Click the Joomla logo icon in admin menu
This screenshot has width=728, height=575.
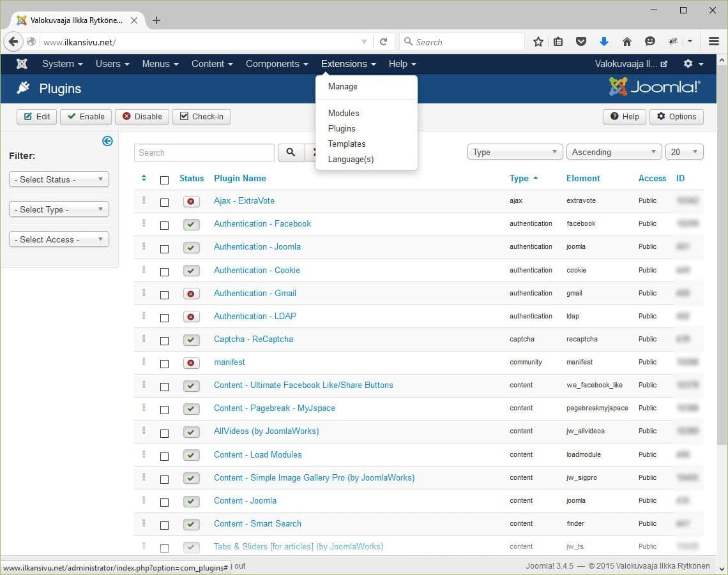(x=22, y=64)
